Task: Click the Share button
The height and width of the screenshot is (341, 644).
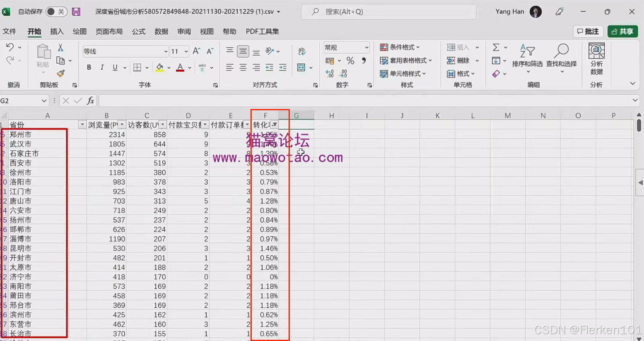Action: tap(623, 31)
